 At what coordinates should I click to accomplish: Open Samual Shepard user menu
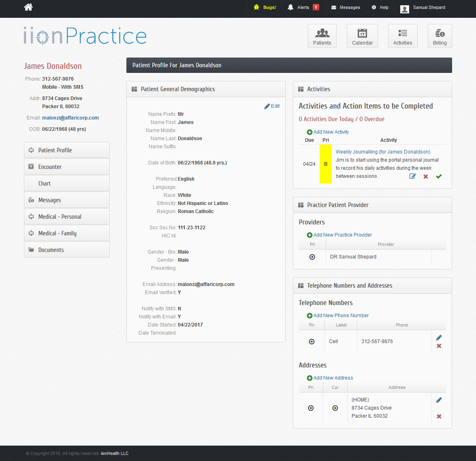click(423, 8)
